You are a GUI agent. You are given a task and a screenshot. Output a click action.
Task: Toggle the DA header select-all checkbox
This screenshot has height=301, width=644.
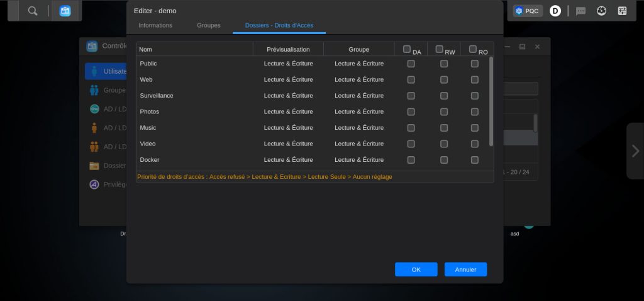(407, 49)
